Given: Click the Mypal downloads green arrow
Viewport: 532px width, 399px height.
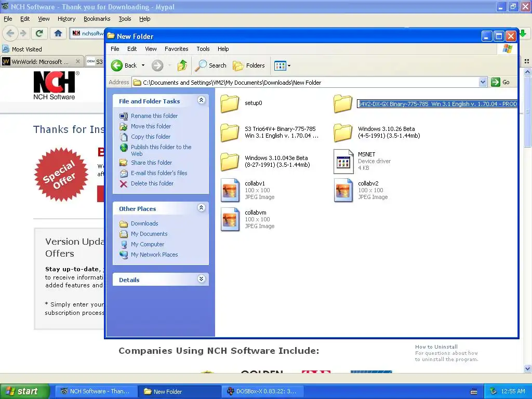Looking at the screenshot, I should pos(523,33).
